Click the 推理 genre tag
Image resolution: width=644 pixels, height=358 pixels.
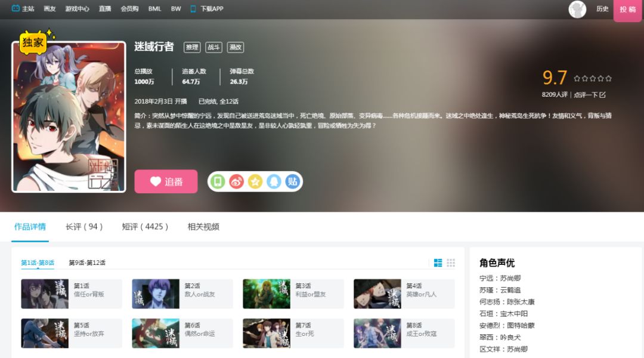point(192,47)
